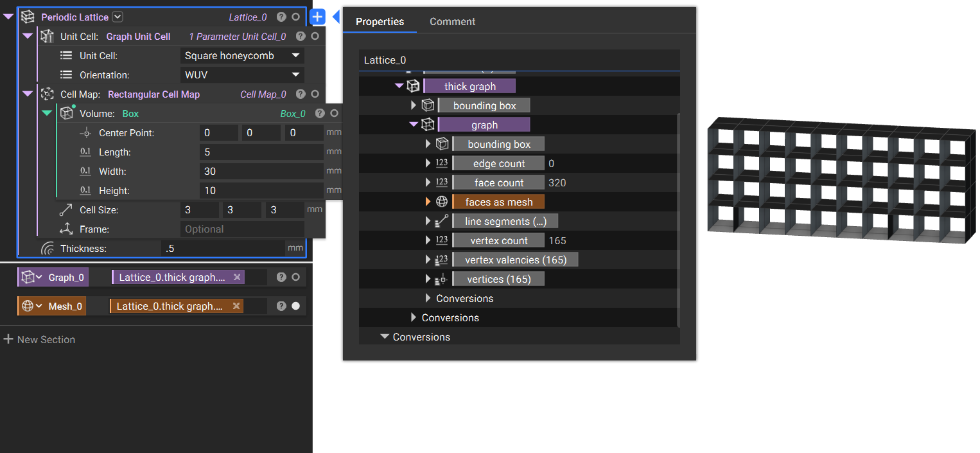
Task: Open help for Periodic Lattice block
Action: (281, 17)
